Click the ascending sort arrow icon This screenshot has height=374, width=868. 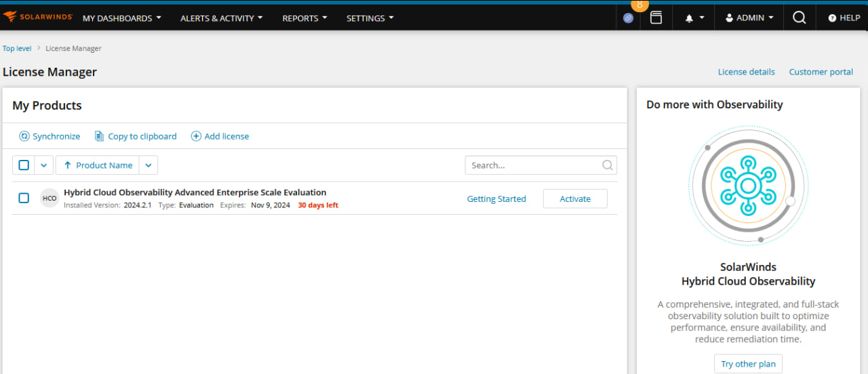tap(67, 165)
